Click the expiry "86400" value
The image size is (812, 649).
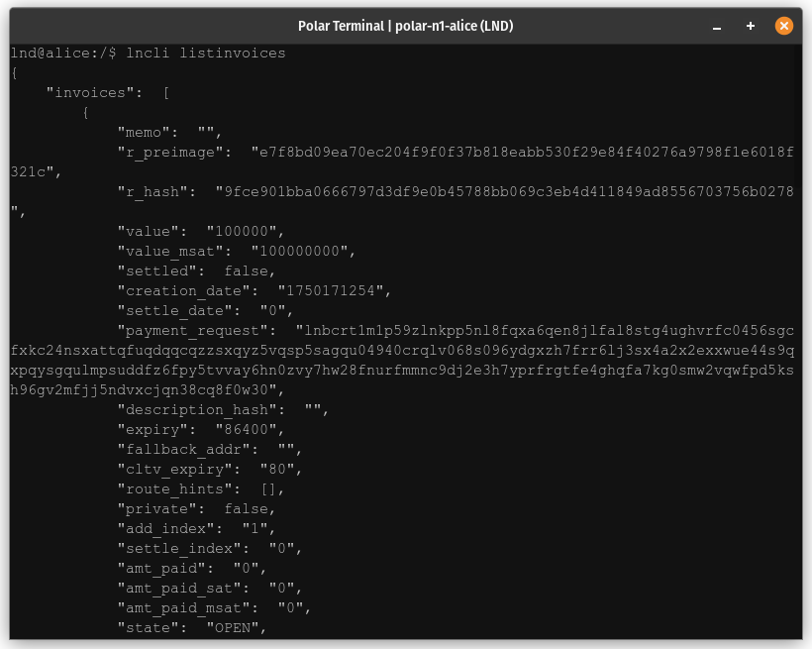[x=250, y=429]
